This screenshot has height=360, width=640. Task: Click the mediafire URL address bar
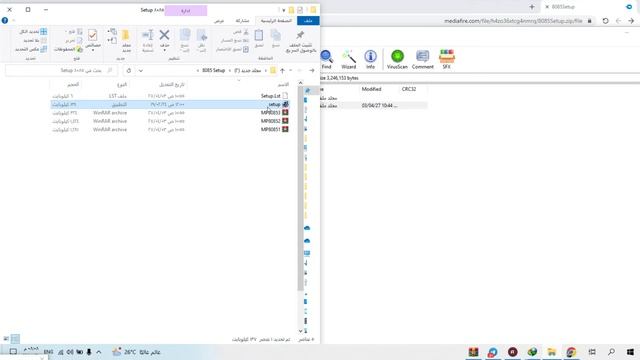point(513,21)
